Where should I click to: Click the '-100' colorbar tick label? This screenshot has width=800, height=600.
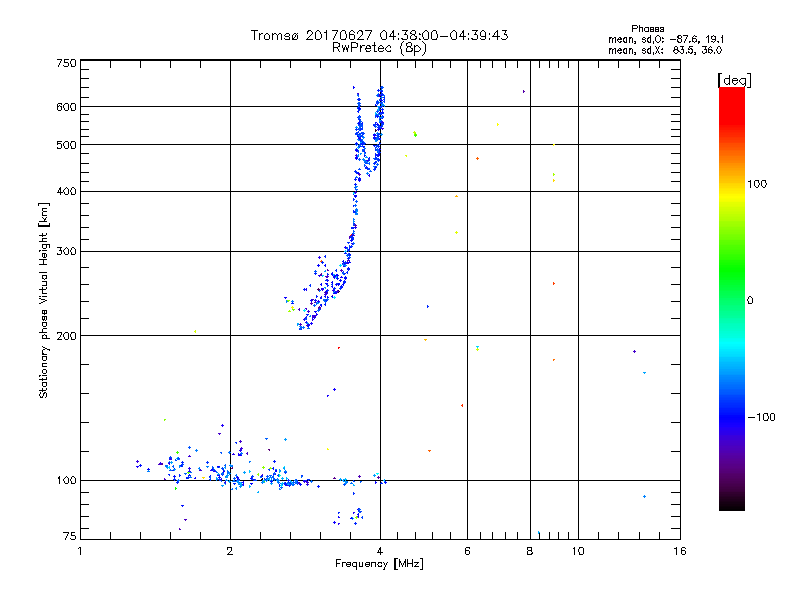(x=761, y=417)
